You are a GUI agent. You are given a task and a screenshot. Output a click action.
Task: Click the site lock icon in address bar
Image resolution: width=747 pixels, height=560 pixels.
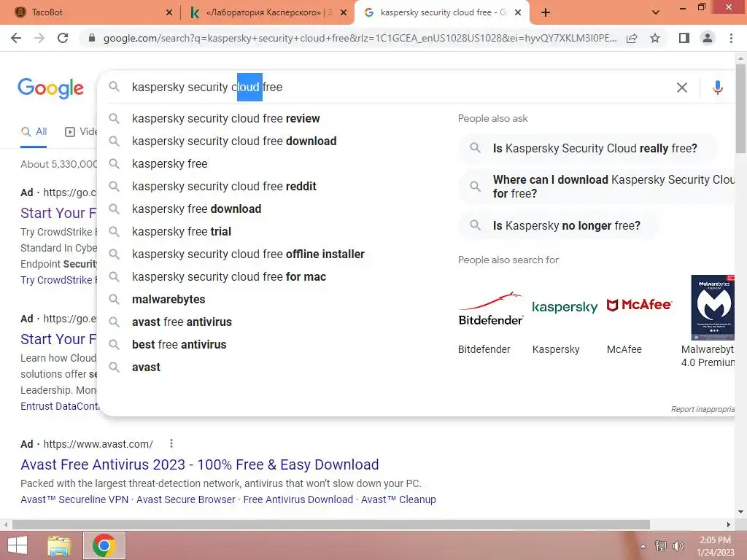coord(92,38)
